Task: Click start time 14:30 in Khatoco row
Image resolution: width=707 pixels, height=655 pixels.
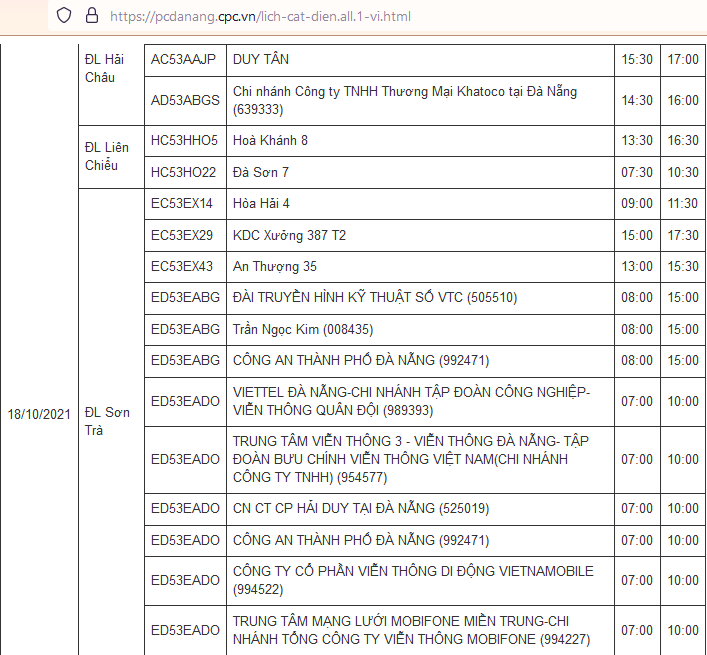Action: [x=637, y=100]
